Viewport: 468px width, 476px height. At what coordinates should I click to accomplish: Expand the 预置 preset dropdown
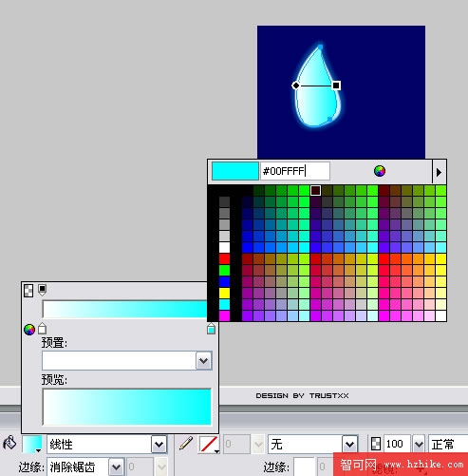[x=204, y=361]
